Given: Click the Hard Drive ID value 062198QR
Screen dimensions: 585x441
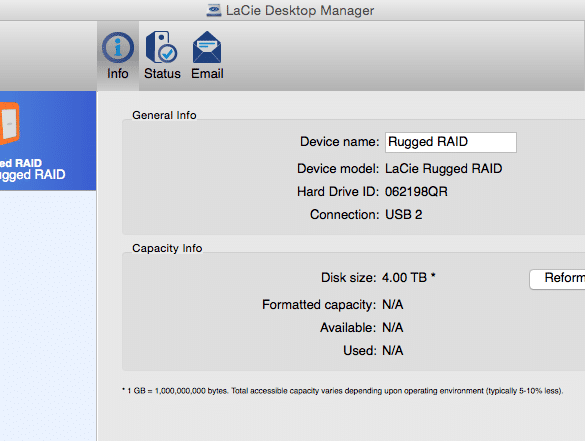Looking at the screenshot, I should [416, 192].
